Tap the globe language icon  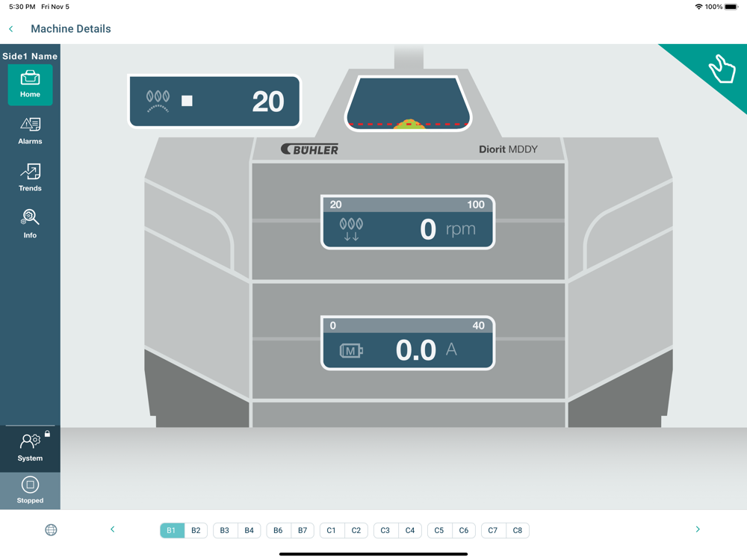click(x=51, y=529)
